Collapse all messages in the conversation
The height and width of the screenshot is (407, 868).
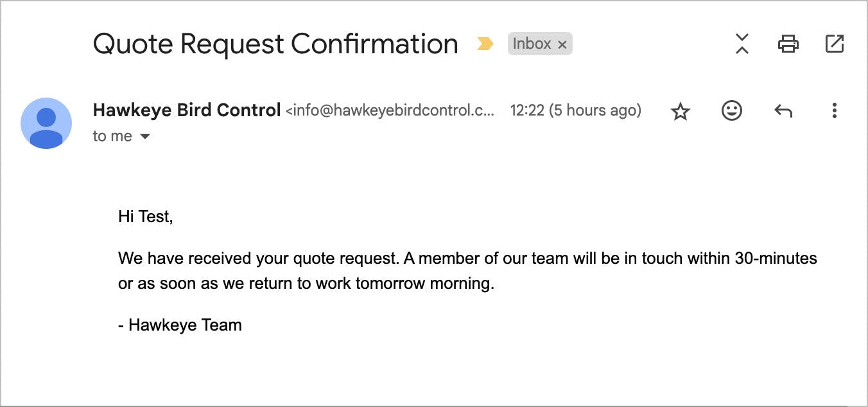pyautogui.click(x=742, y=44)
